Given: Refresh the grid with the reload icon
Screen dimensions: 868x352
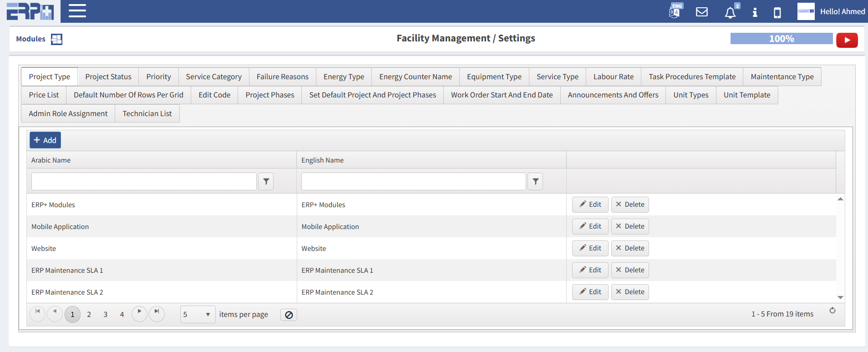Looking at the screenshot, I should coord(832,311).
